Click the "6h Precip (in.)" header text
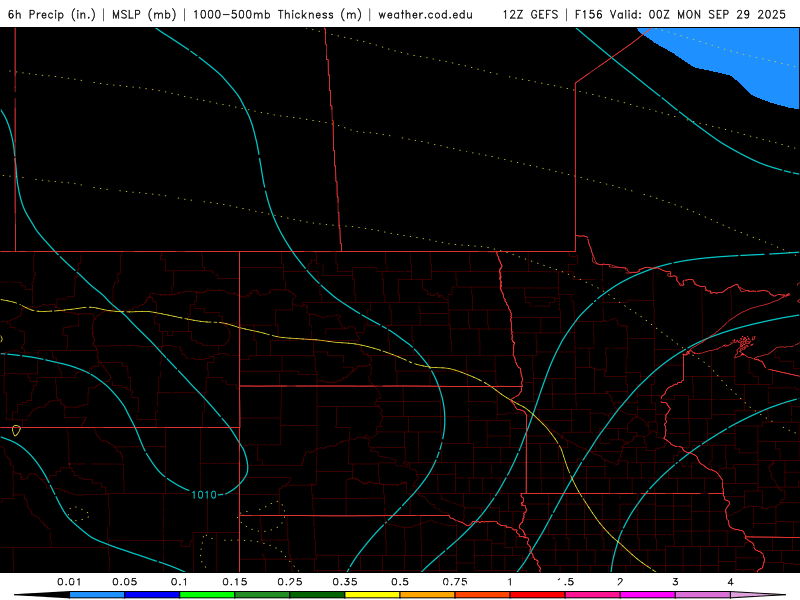The height and width of the screenshot is (600, 800). [x=52, y=14]
